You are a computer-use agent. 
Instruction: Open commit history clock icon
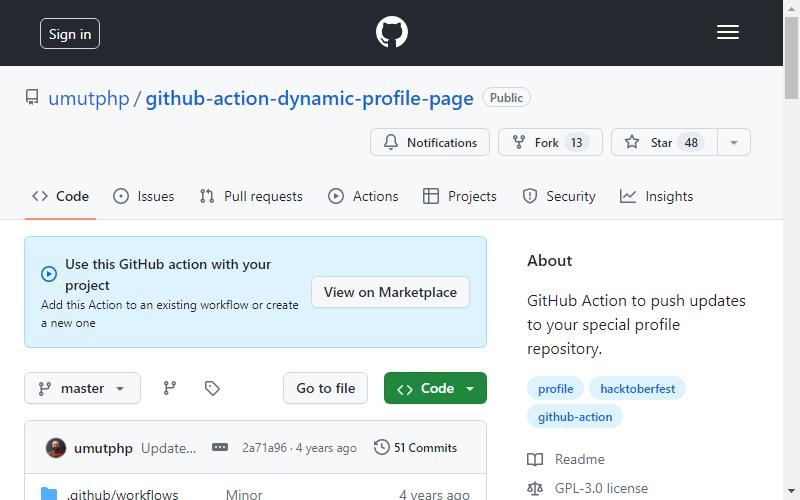pyautogui.click(x=381, y=447)
